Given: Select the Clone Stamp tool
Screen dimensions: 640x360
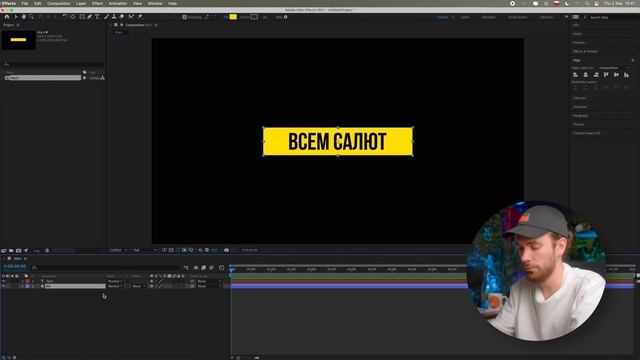Looking at the screenshot, I should point(114,17).
